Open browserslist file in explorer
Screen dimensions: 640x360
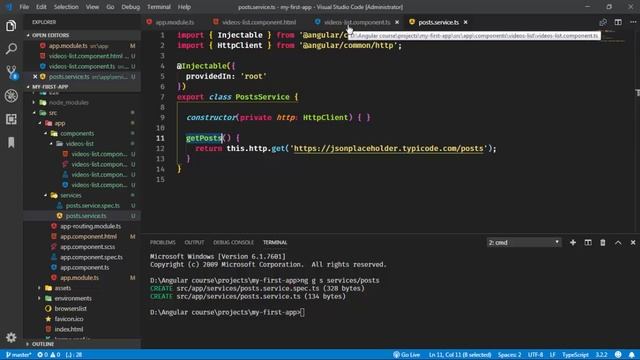(70, 309)
